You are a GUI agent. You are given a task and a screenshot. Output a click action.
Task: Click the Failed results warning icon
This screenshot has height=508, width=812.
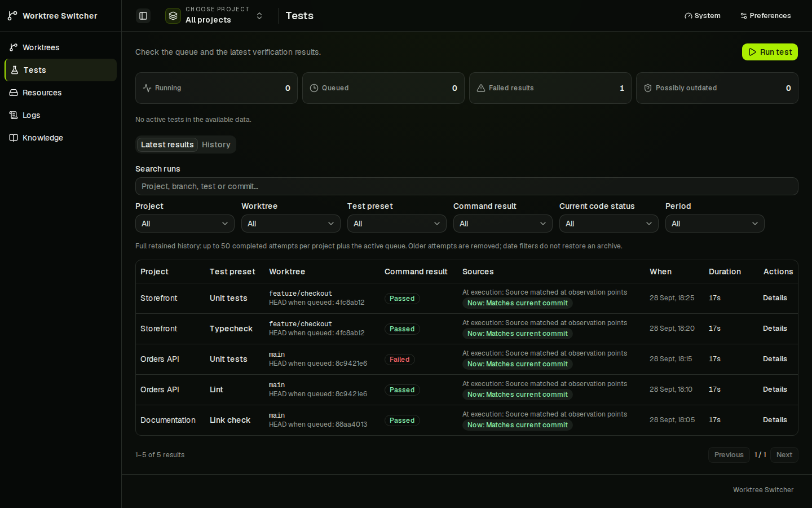(481, 88)
